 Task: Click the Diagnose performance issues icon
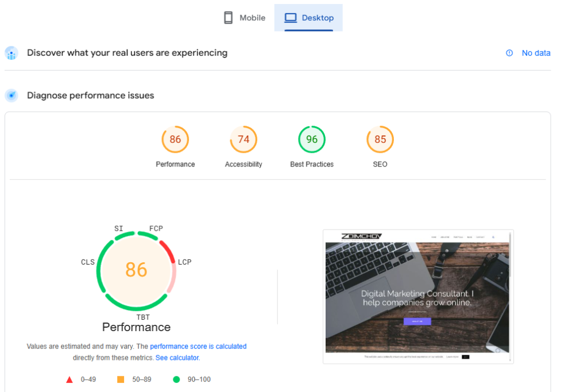[11, 95]
